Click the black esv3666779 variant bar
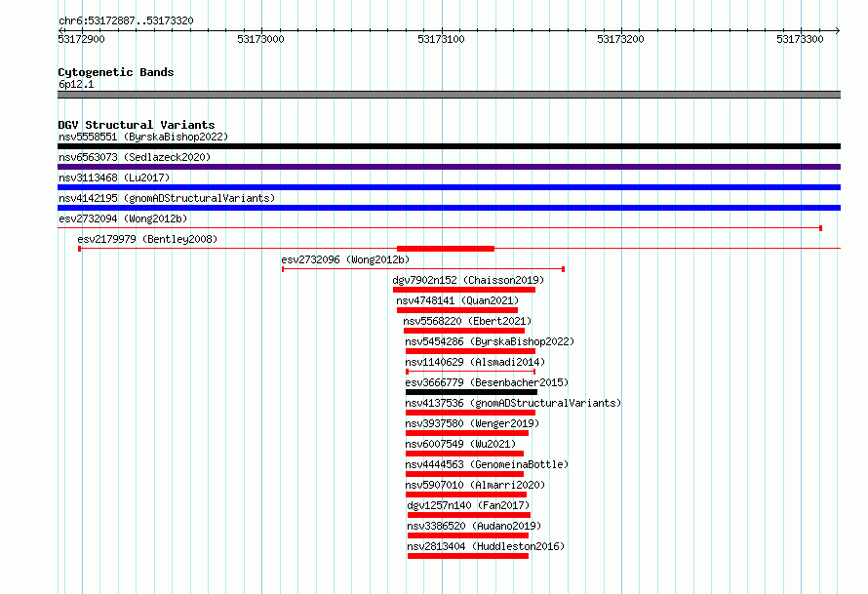Image resolution: width=868 pixels, height=594 pixels. (471, 392)
